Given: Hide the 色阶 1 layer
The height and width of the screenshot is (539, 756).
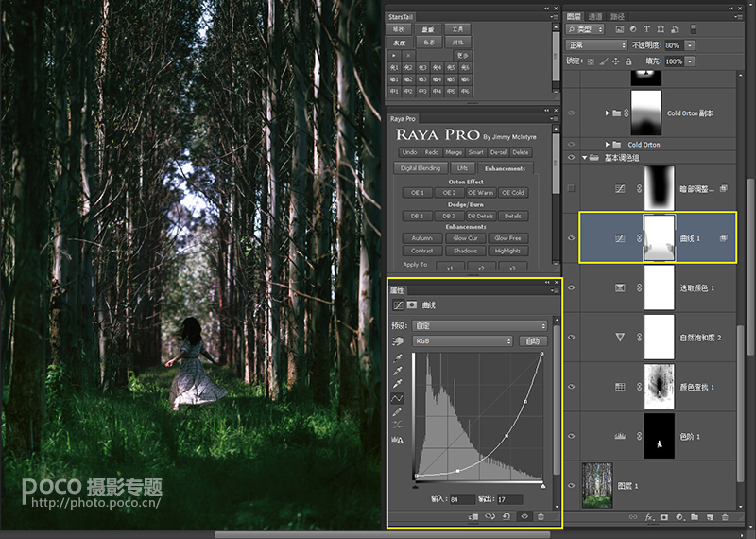Looking at the screenshot, I should pos(572,436).
